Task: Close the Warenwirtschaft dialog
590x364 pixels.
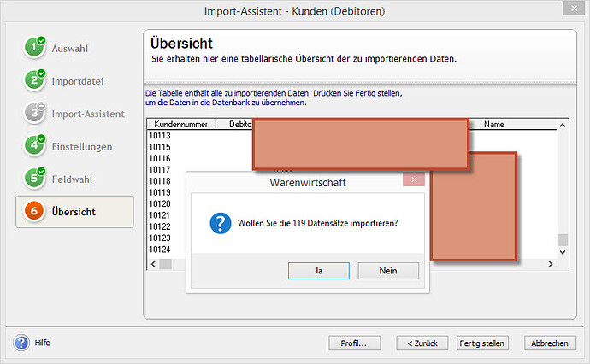Action: pyautogui.click(x=414, y=179)
